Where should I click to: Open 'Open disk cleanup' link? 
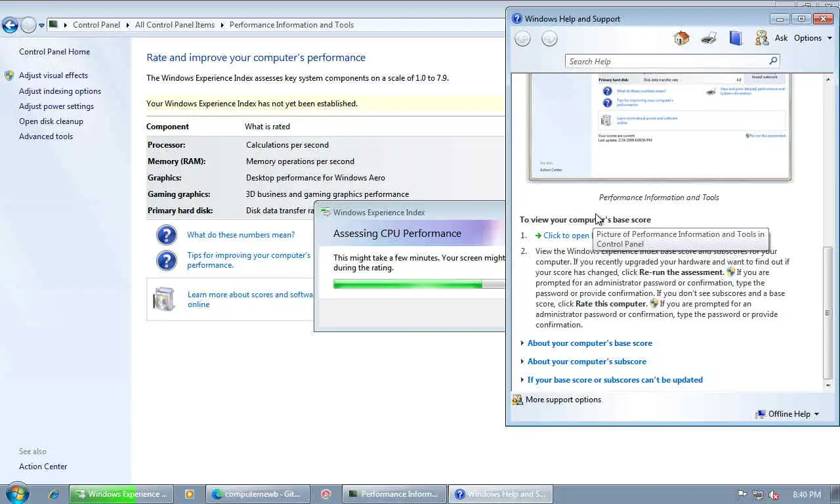(51, 121)
